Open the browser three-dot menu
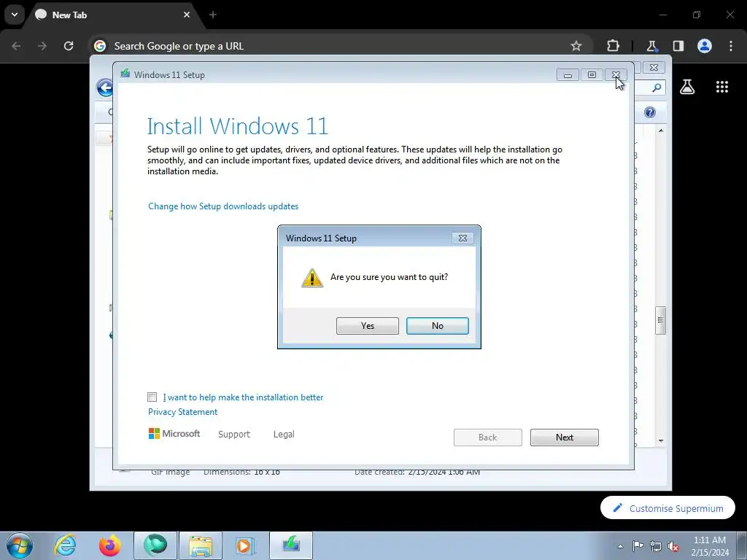The width and height of the screenshot is (747, 560). 731,46
